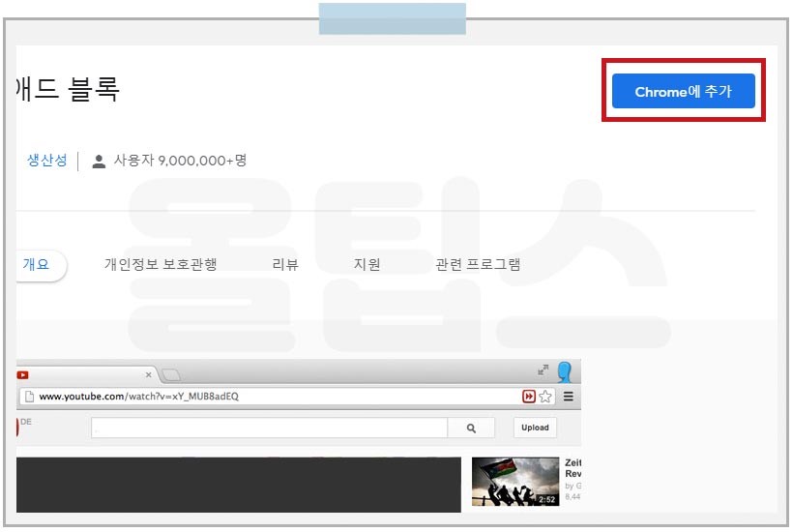Click the Chrome에 추가 button
This screenshot has height=532, width=793.
(x=683, y=91)
